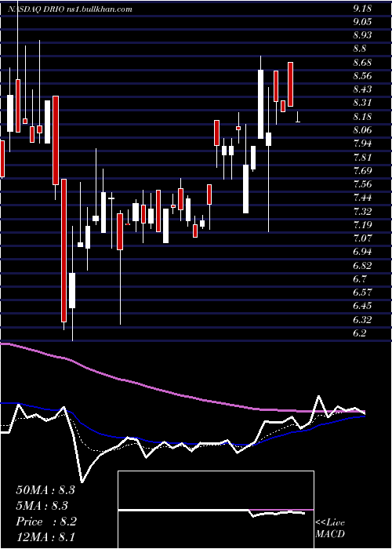Click the 8.8 price axis label
The height and width of the screenshot is (549, 392).
(x=360, y=49)
